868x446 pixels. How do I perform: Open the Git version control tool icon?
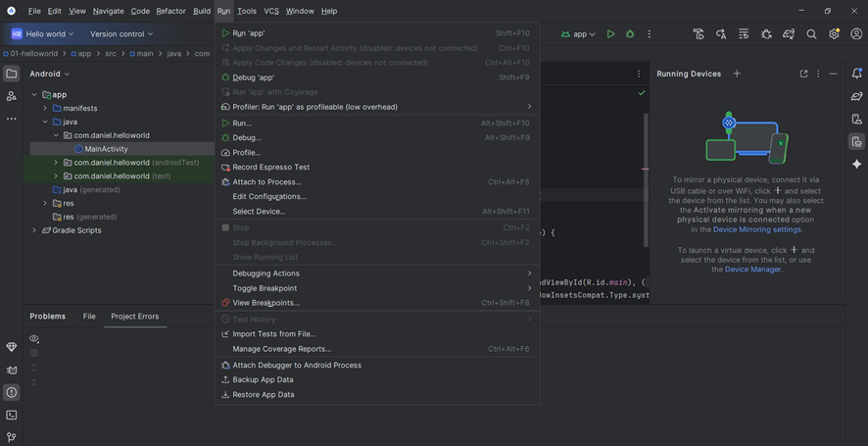click(x=12, y=437)
